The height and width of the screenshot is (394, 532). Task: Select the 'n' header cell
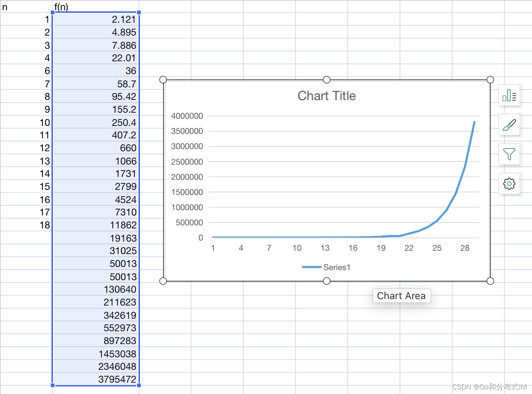pyautogui.click(x=26, y=6)
